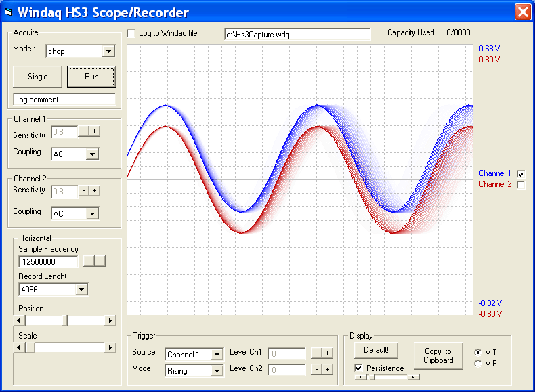Click the red -0.80 V scale label
The image size is (535, 392).
pyautogui.click(x=490, y=314)
